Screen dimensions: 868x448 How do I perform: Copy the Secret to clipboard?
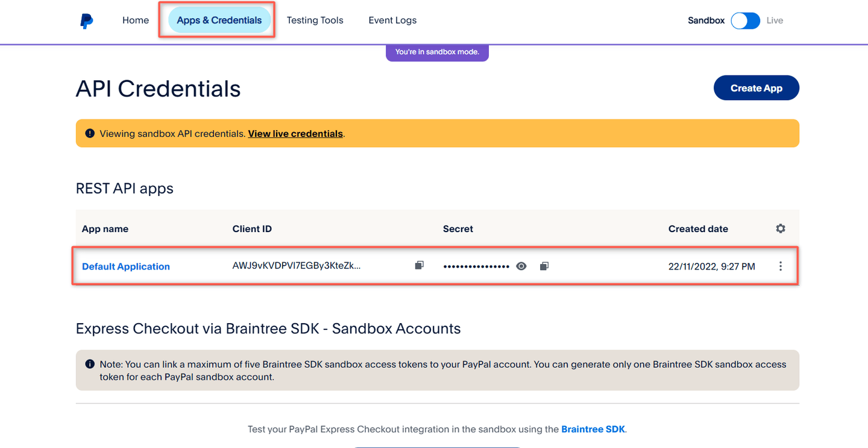click(x=544, y=265)
